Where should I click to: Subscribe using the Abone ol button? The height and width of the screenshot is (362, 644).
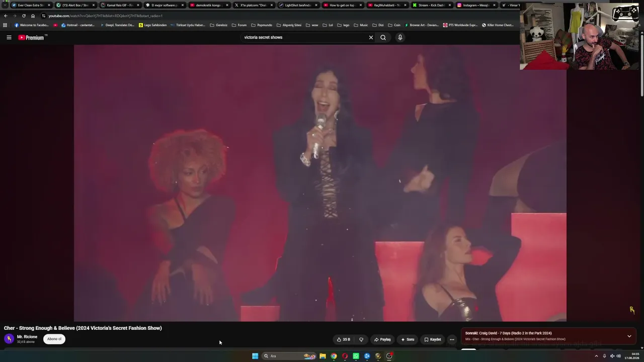[x=54, y=339]
